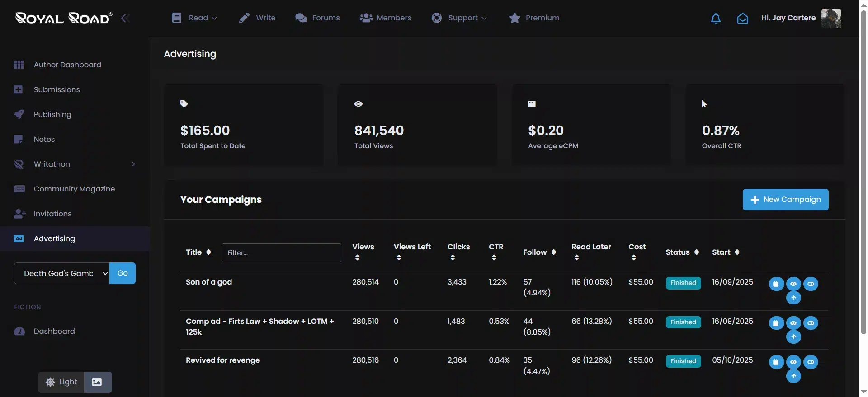This screenshot has height=397, width=868.
Task: Click the Royal Road logo
Action: 64,18
